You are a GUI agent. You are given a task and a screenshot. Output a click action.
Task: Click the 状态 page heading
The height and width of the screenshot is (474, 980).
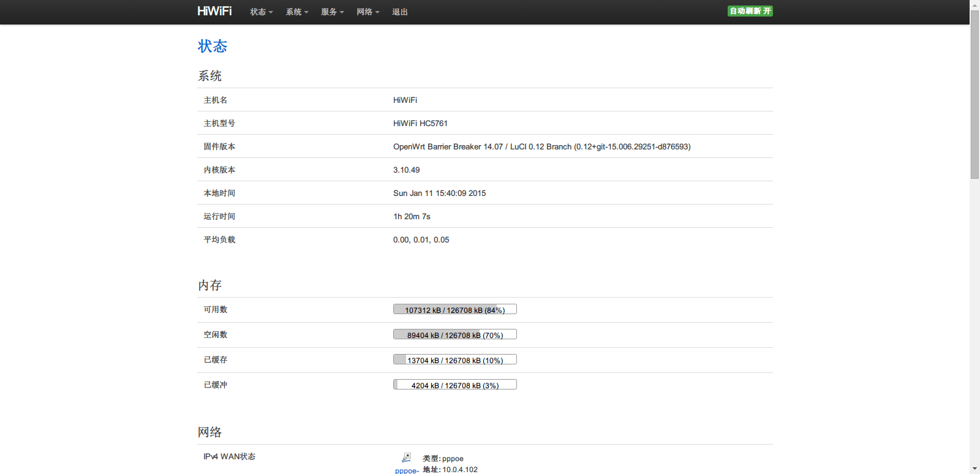(x=213, y=47)
